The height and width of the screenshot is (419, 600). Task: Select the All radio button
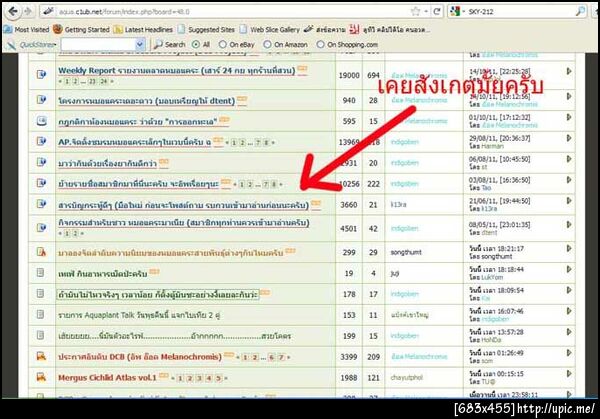pos(196,44)
